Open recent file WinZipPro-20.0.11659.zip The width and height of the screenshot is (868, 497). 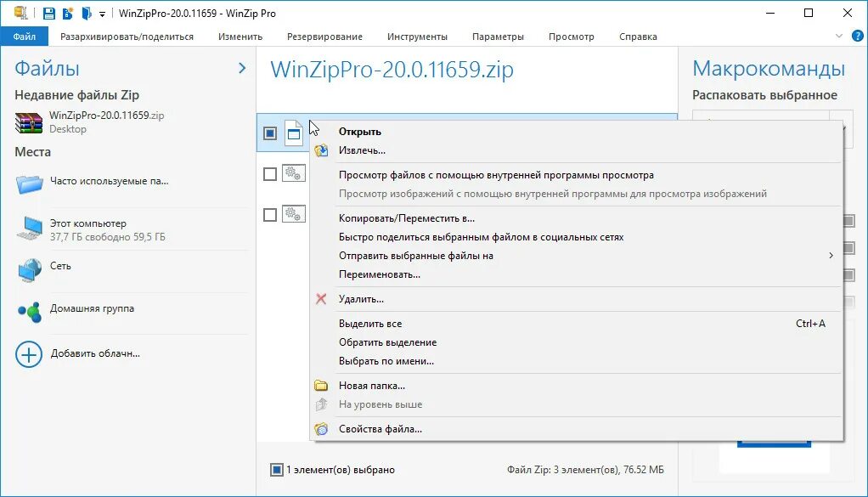[x=106, y=116]
